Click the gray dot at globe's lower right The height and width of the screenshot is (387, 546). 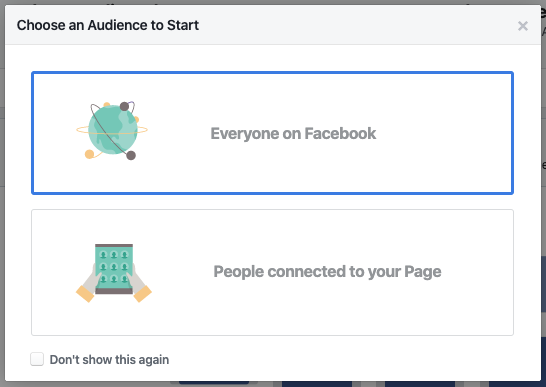tap(131, 155)
